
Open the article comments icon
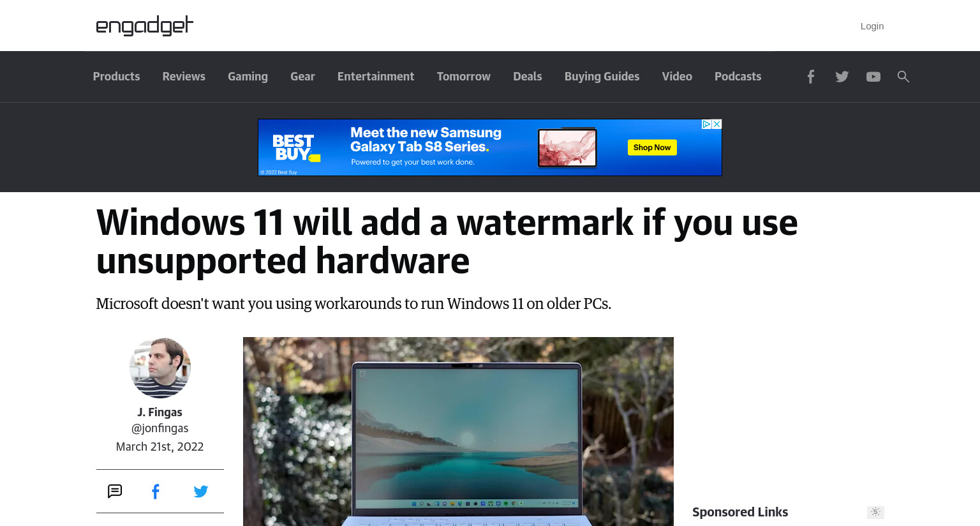point(115,491)
